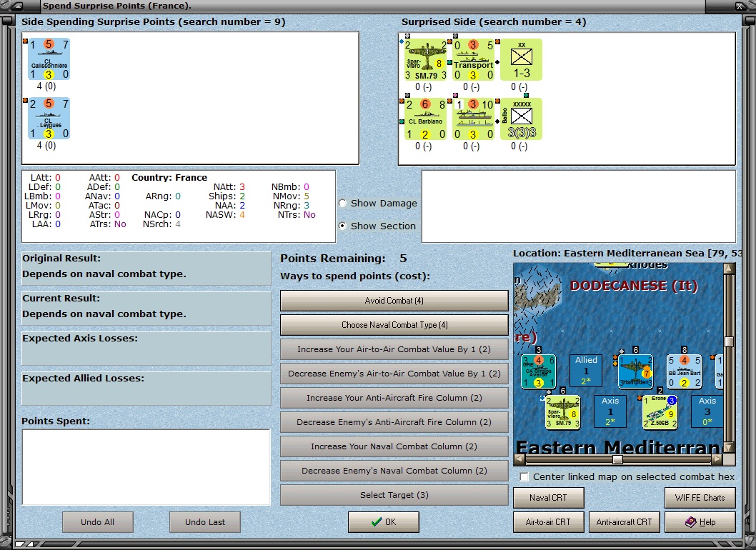
Task: Confirm with the OK button
Action: click(383, 522)
